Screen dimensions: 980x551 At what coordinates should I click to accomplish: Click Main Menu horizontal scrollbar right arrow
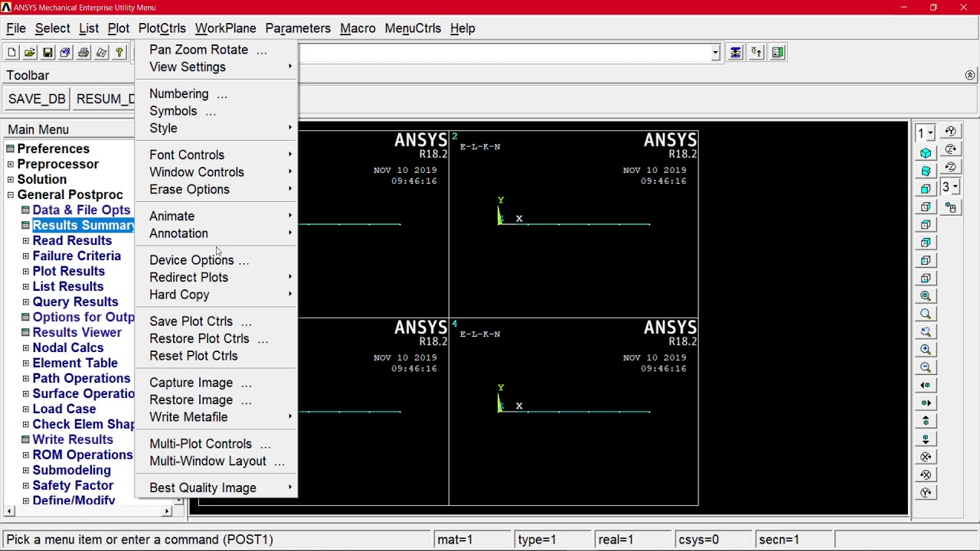click(x=167, y=511)
